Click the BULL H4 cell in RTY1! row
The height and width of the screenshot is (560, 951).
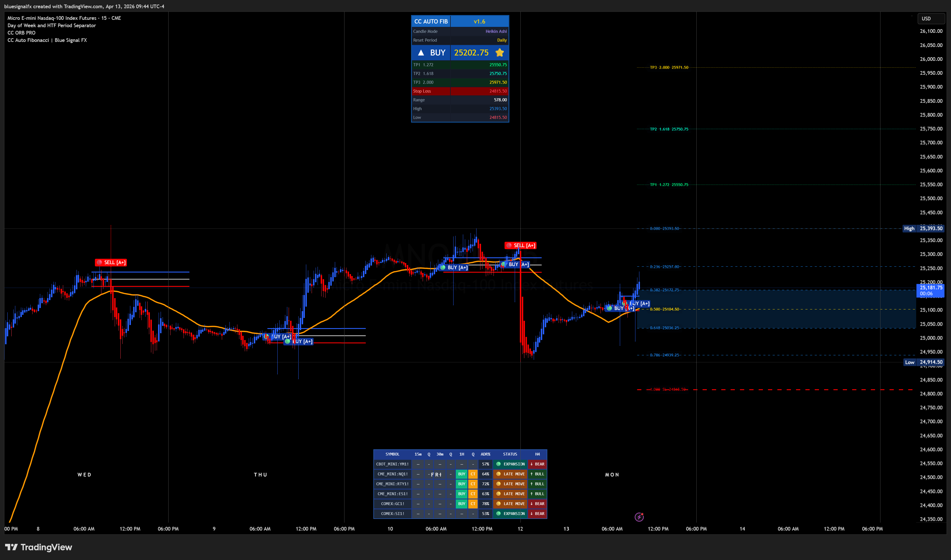pyautogui.click(x=537, y=484)
